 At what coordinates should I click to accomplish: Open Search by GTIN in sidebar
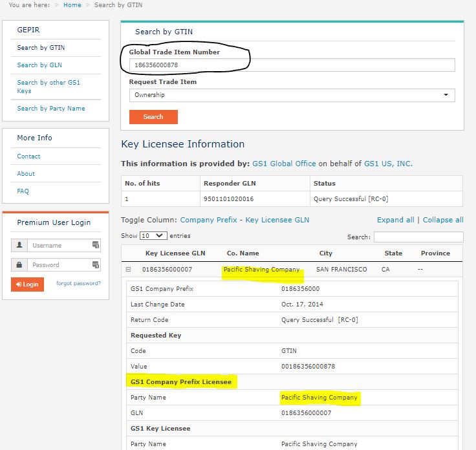41,48
